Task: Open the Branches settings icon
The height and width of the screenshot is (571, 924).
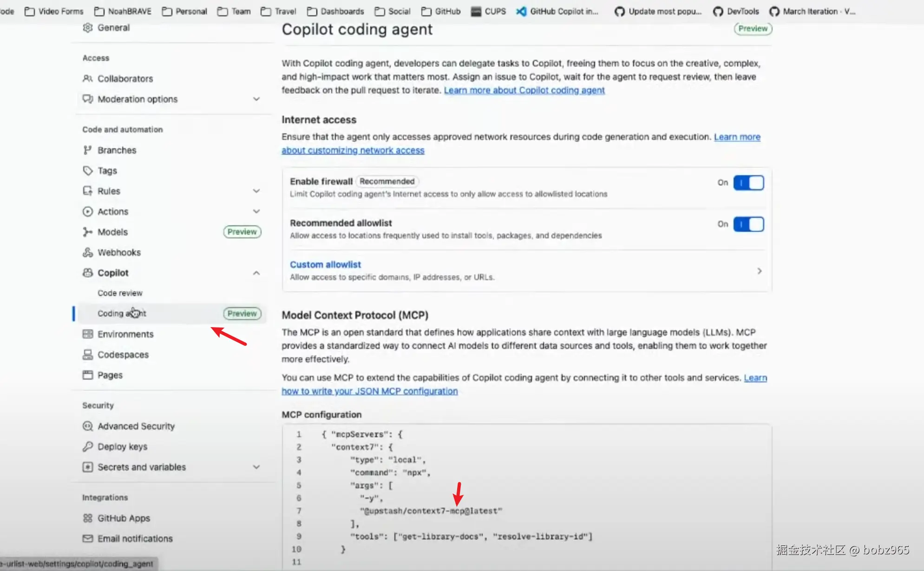Action: point(87,150)
